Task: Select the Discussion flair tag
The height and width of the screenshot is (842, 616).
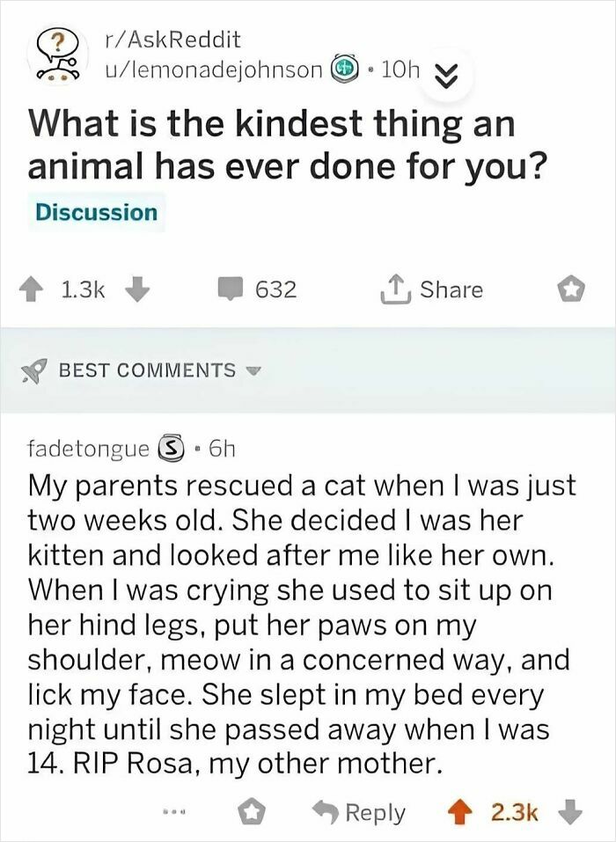Action: (97, 211)
